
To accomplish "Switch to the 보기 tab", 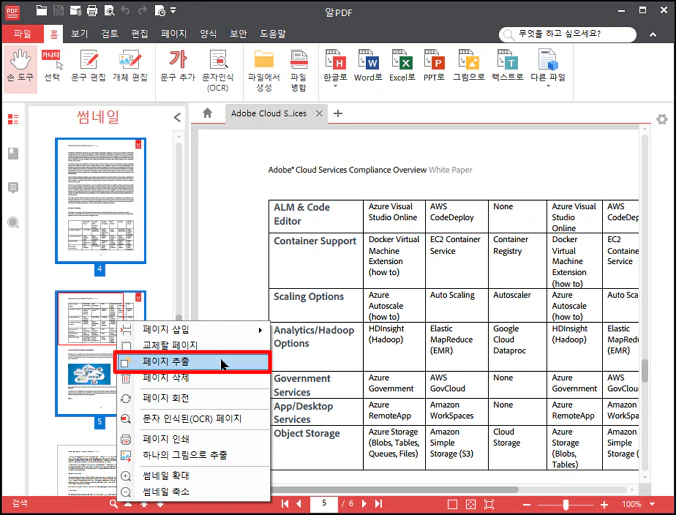I will coord(79,34).
